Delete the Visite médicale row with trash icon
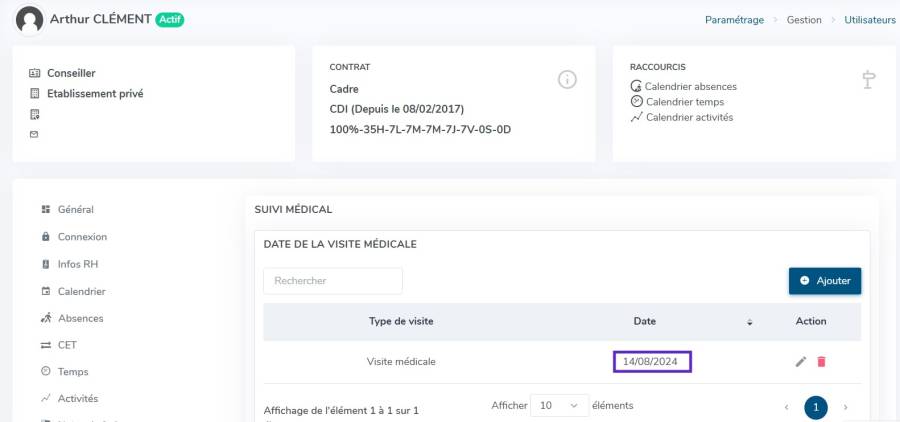Image resolution: width=900 pixels, height=422 pixels. (821, 362)
